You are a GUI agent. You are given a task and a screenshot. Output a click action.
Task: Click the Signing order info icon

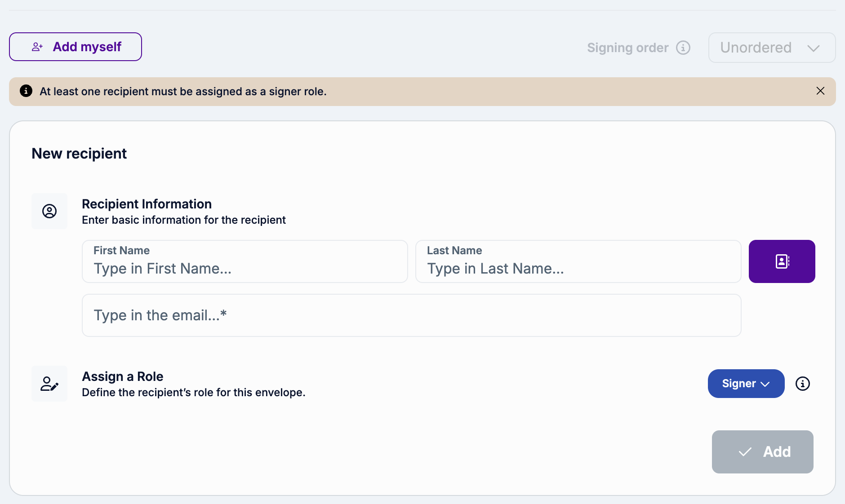[683, 48]
